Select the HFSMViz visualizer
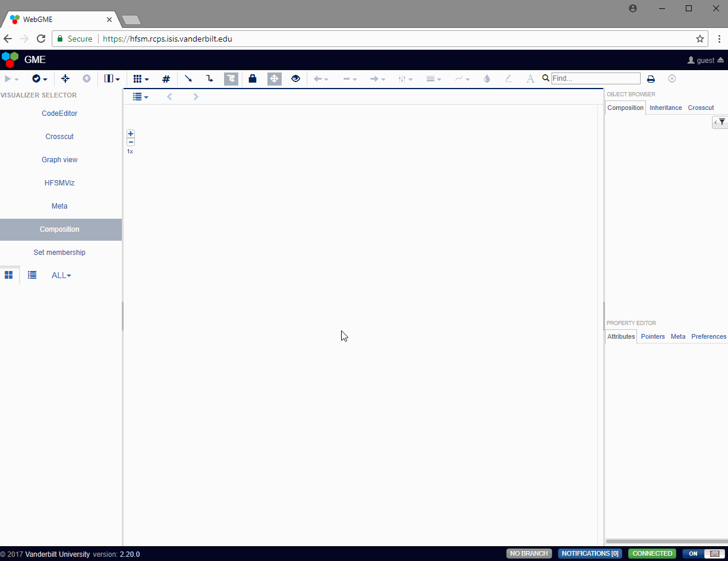Image resolution: width=728 pixels, height=561 pixels. click(59, 182)
